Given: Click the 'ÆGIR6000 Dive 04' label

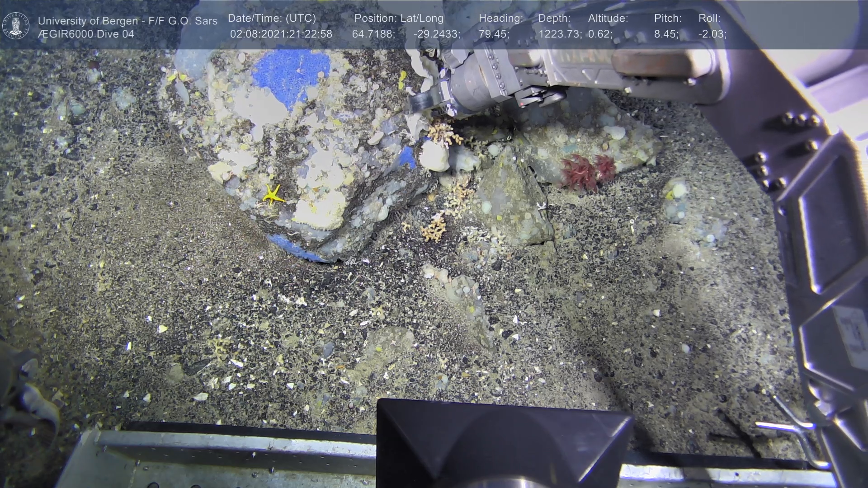Looking at the screenshot, I should (86, 34).
